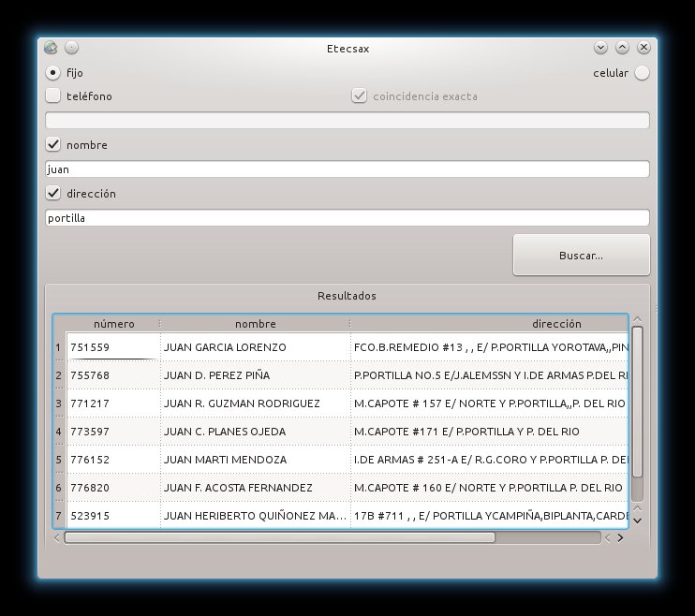Select the 'fijo' radio button

coord(53,72)
